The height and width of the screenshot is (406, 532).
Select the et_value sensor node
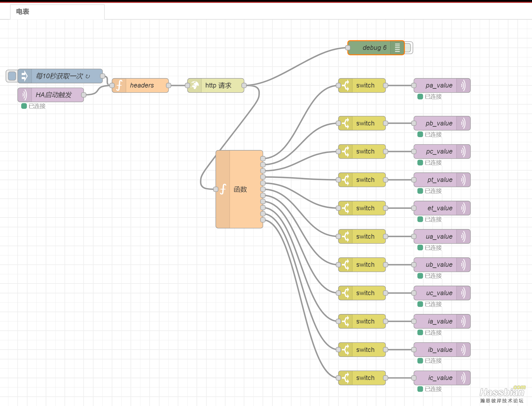(442, 208)
